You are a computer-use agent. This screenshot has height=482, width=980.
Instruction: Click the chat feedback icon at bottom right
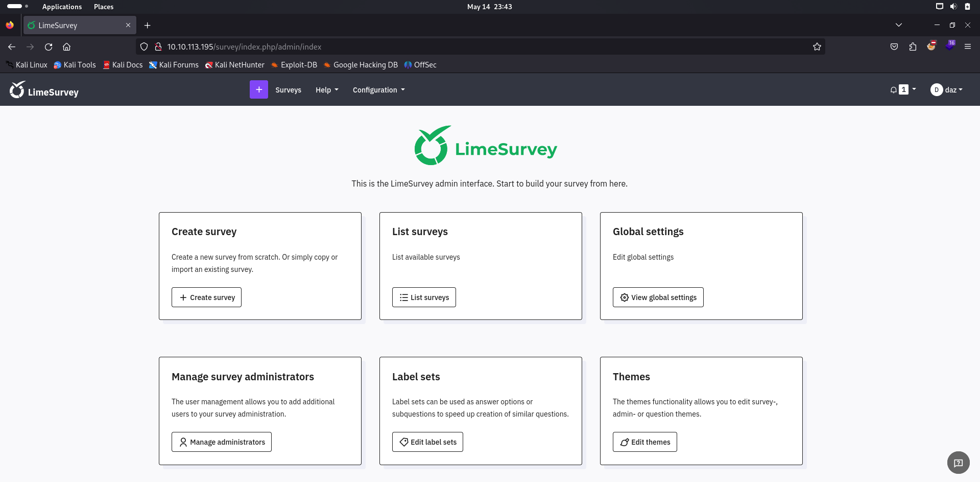pyautogui.click(x=958, y=463)
